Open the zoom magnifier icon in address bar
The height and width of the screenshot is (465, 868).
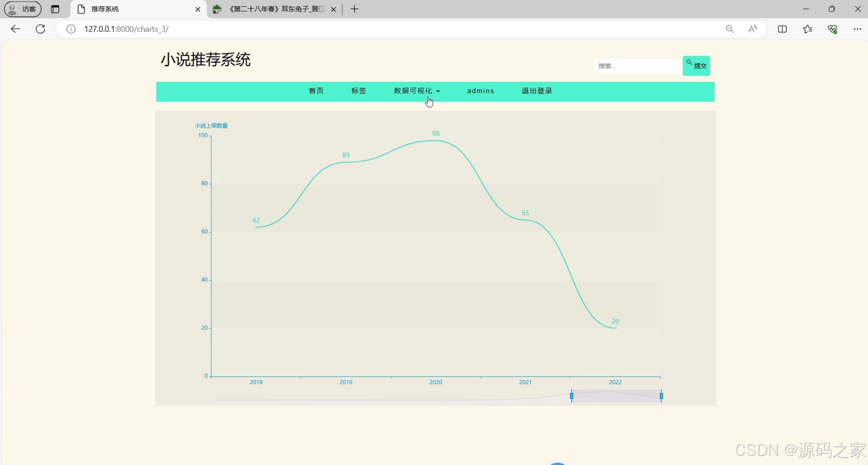729,29
